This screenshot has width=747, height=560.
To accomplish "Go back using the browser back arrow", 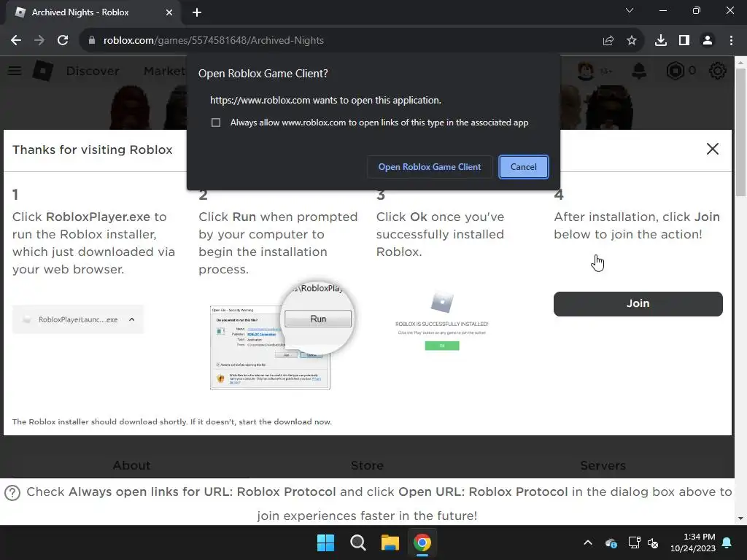I will tap(16, 41).
